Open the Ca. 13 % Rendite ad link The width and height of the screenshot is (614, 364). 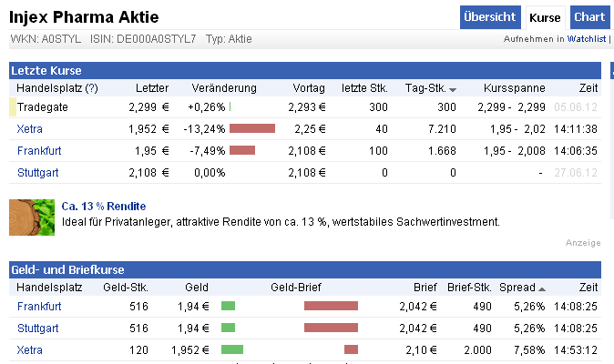[x=103, y=207]
